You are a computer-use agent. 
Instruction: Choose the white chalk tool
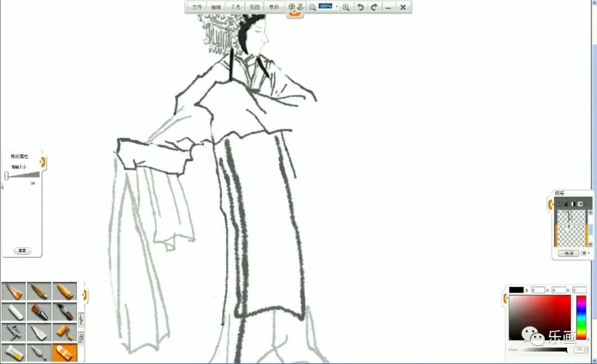[14, 312]
